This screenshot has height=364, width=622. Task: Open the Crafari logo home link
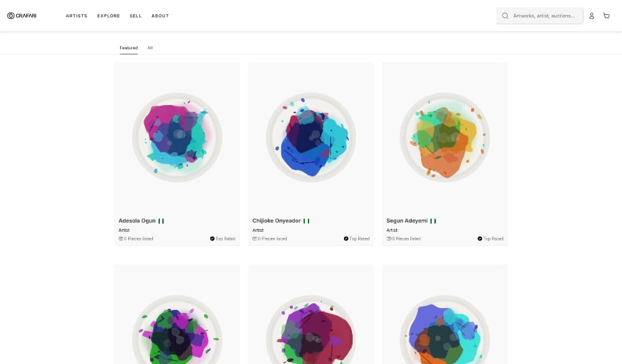[22, 16]
